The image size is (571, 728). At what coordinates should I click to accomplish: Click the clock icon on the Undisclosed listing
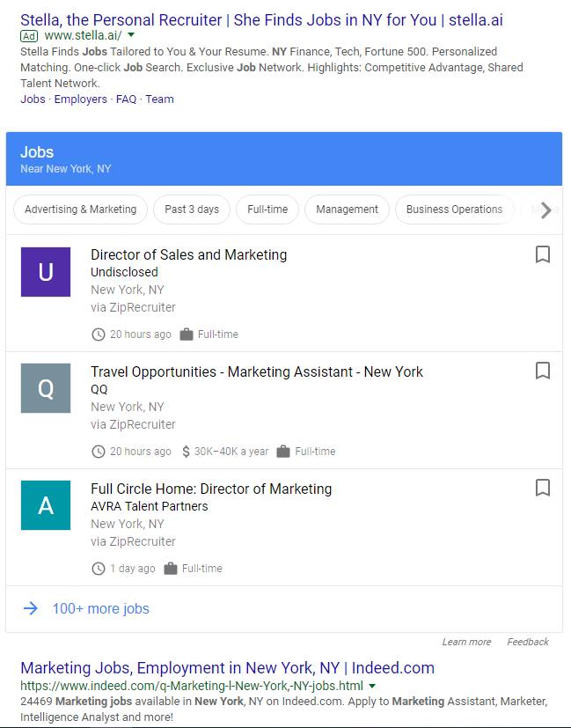coord(99,335)
